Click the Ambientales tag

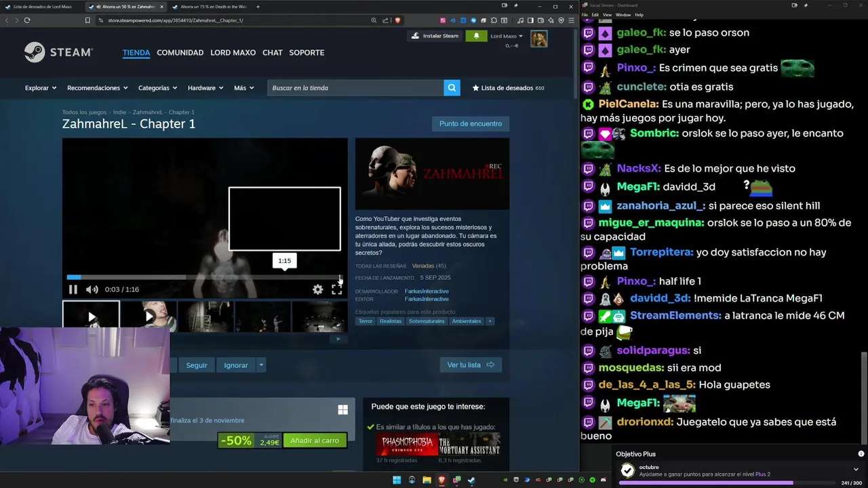pyautogui.click(x=467, y=321)
